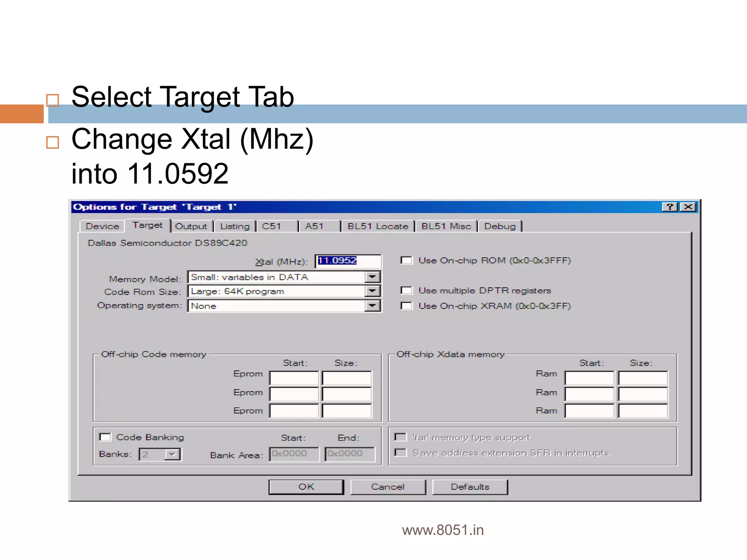
Task: Expand the Code Rom Size dropdown
Action: coord(372,291)
